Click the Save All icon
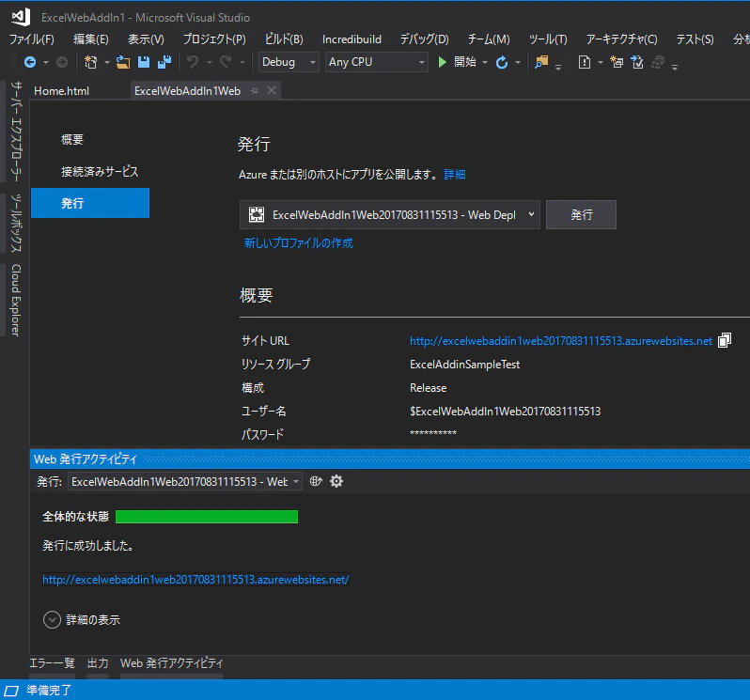The width and height of the screenshot is (750, 700). pyautogui.click(x=164, y=62)
